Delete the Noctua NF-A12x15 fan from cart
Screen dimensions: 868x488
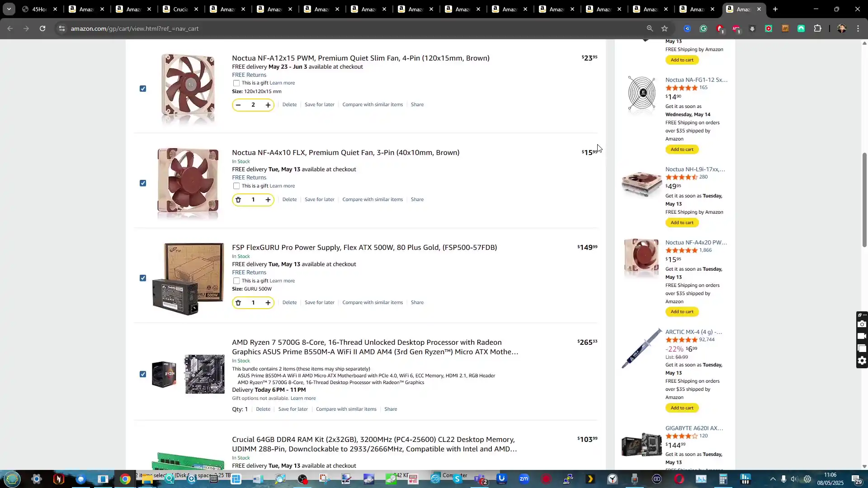(x=289, y=104)
